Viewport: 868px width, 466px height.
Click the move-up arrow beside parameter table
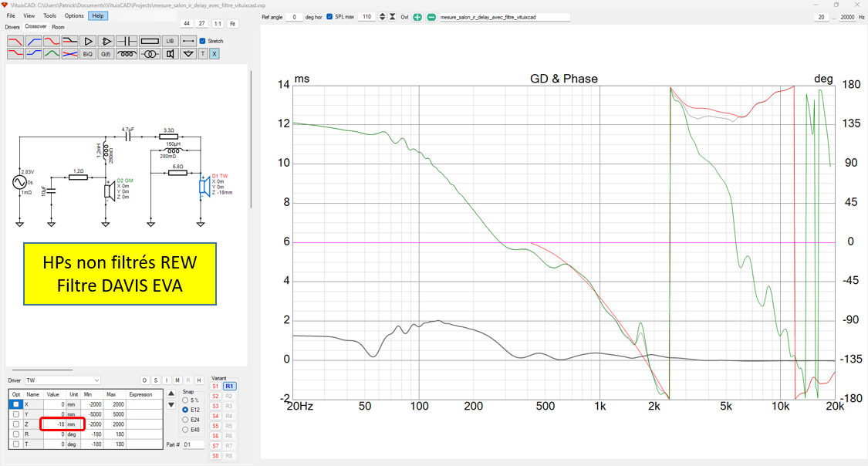(x=171, y=394)
